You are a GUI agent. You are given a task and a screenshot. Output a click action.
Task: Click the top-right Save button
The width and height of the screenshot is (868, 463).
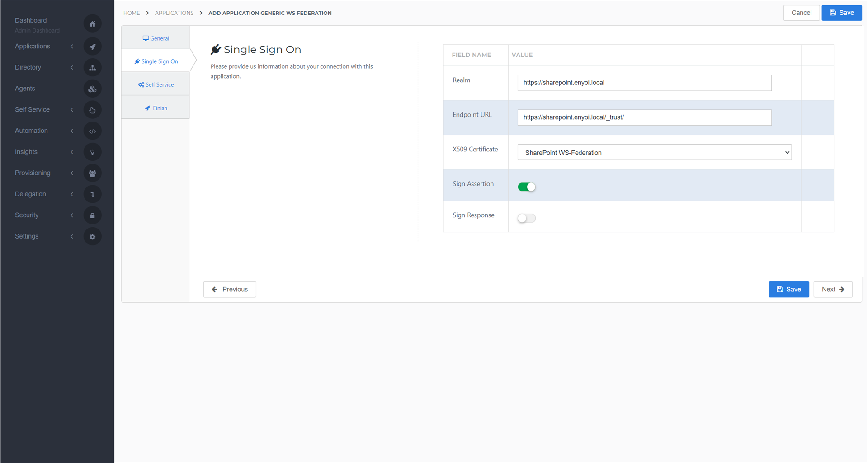click(x=842, y=13)
